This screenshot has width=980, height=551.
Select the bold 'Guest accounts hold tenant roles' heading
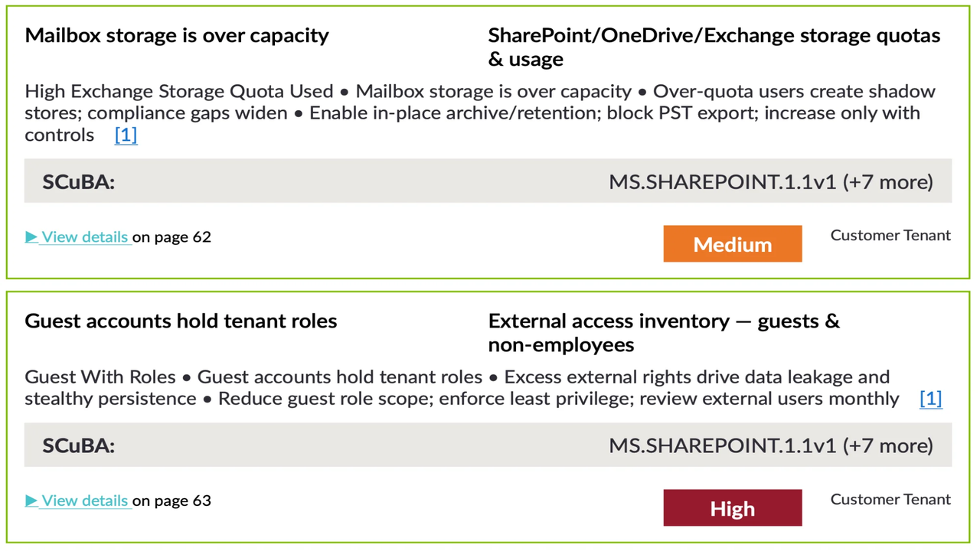[x=181, y=321]
